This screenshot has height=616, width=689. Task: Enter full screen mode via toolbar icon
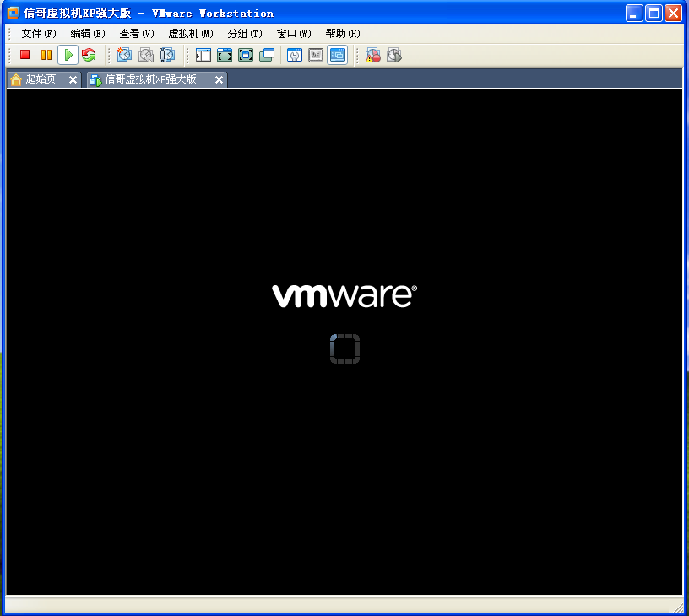[x=246, y=55]
